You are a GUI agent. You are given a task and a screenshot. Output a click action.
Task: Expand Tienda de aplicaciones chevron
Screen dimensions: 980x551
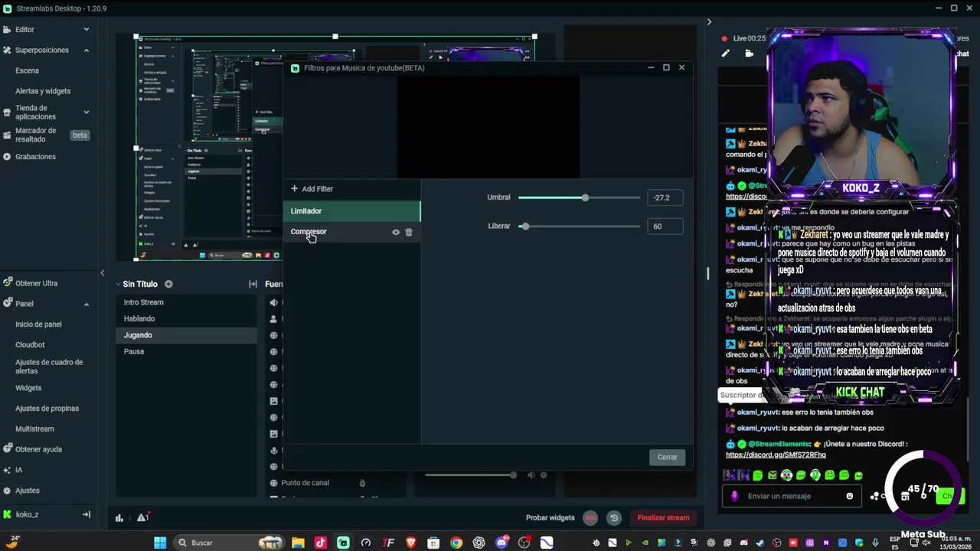(87, 112)
